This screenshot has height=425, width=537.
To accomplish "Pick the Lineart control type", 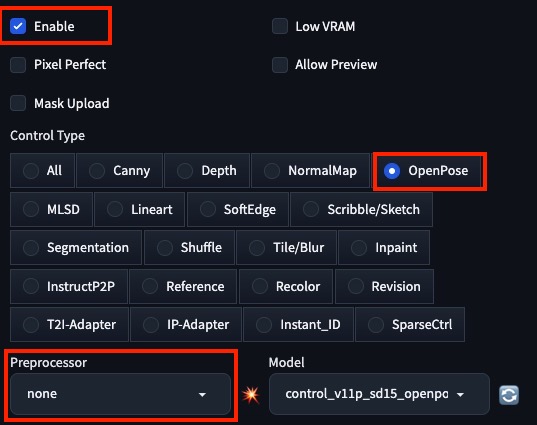I will (x=139, y=209).
